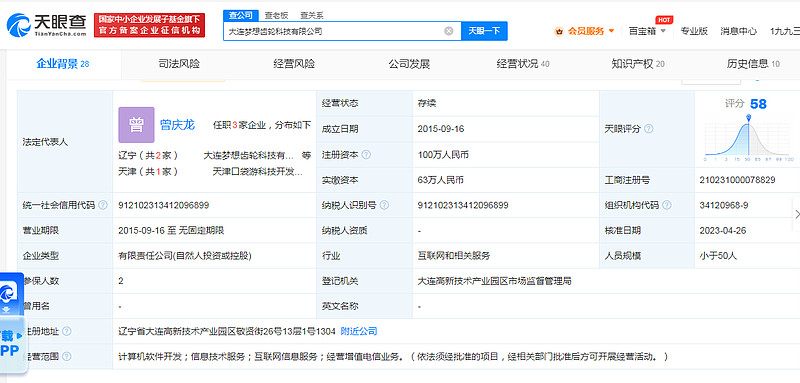Switch to the 知识产权 tab
The image size is (800, 383).
[638, 64]
